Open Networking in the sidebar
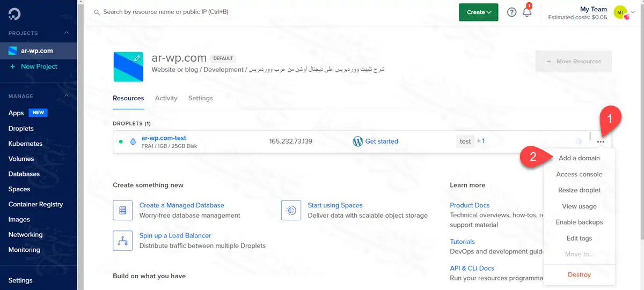Image resolution: width=644 pixels, height=290 pixels. coord(25,235)
